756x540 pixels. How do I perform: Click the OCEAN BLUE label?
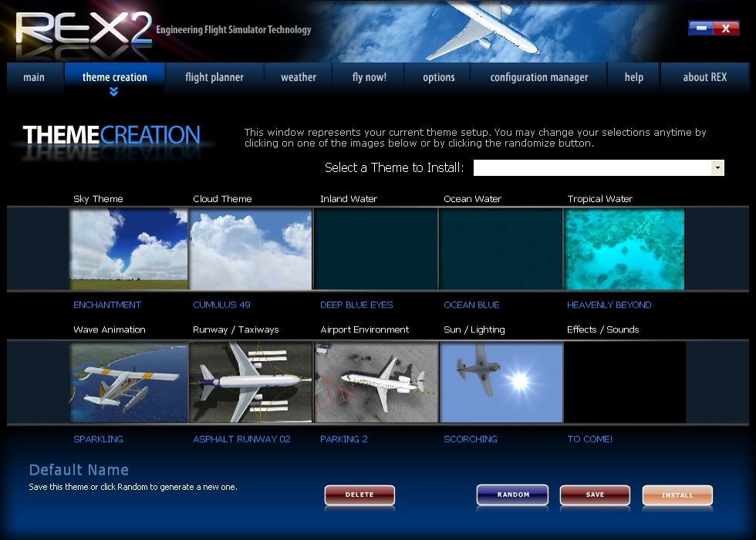[471, 305]
